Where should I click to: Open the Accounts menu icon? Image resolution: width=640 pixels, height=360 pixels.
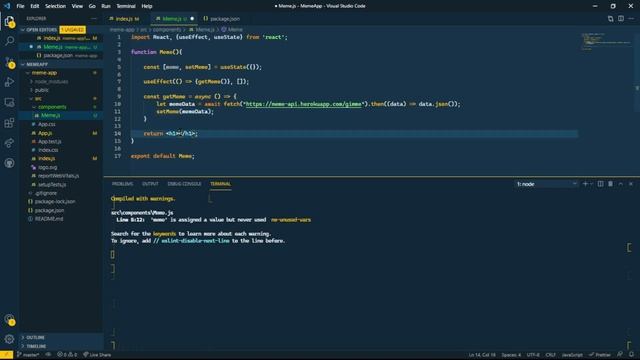(9, 320)
